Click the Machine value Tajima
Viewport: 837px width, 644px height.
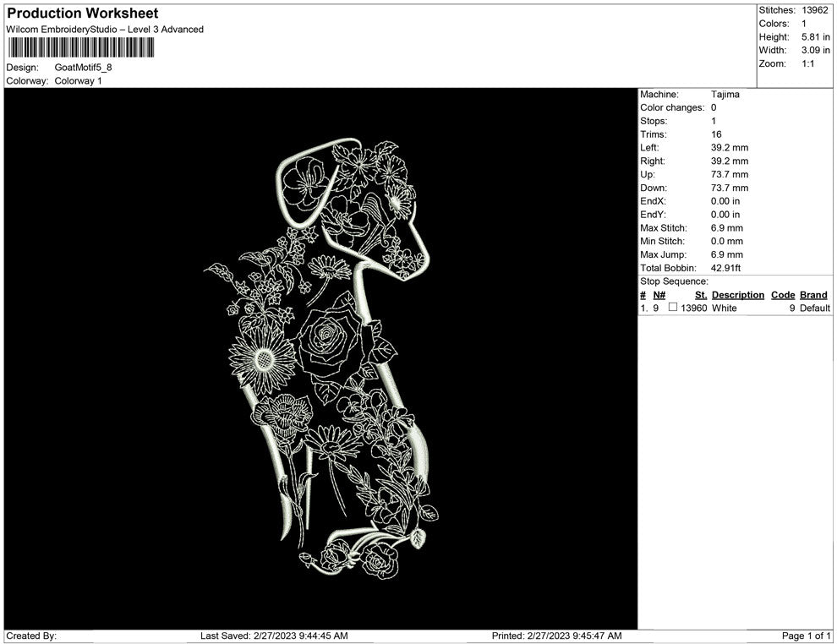pos(725,95)
